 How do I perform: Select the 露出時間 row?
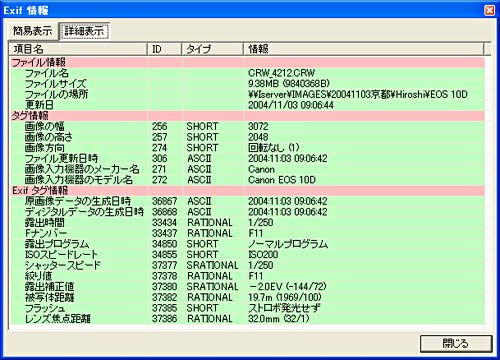click(x=247, y=222)
